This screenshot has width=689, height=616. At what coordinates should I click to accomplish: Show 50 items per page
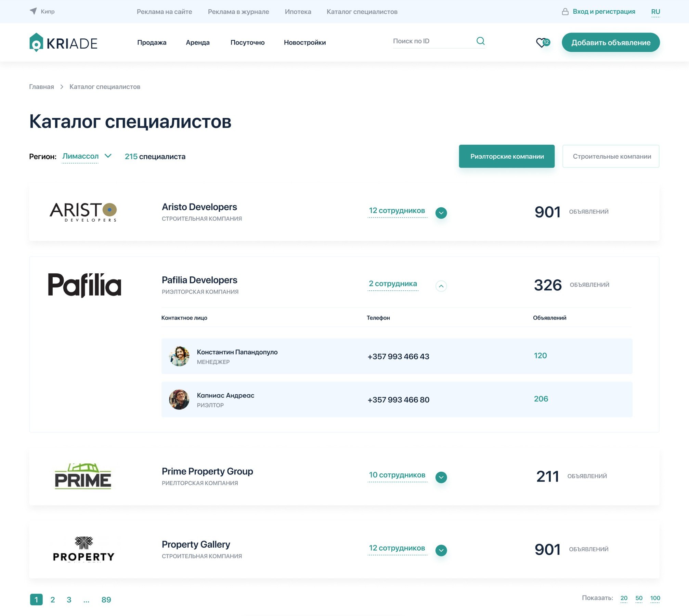[638, 598]
